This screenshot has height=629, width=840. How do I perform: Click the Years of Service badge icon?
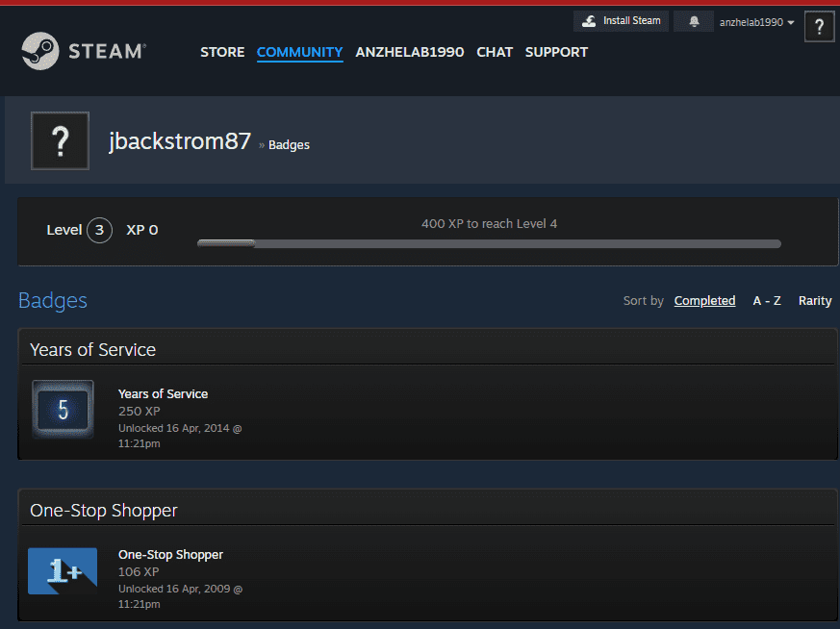click(63, 409)
